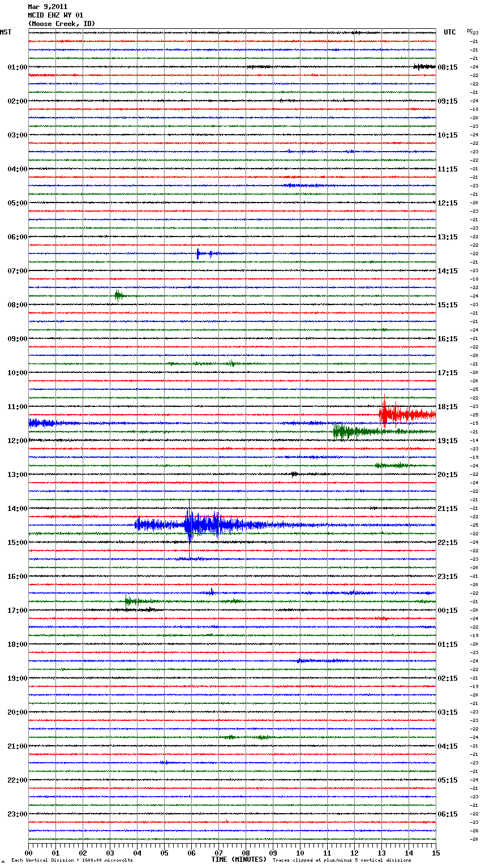The height and width of the screenshot is (868, 481).
Task: Select the "02:00" MST row label
Action: pos(18,101)
